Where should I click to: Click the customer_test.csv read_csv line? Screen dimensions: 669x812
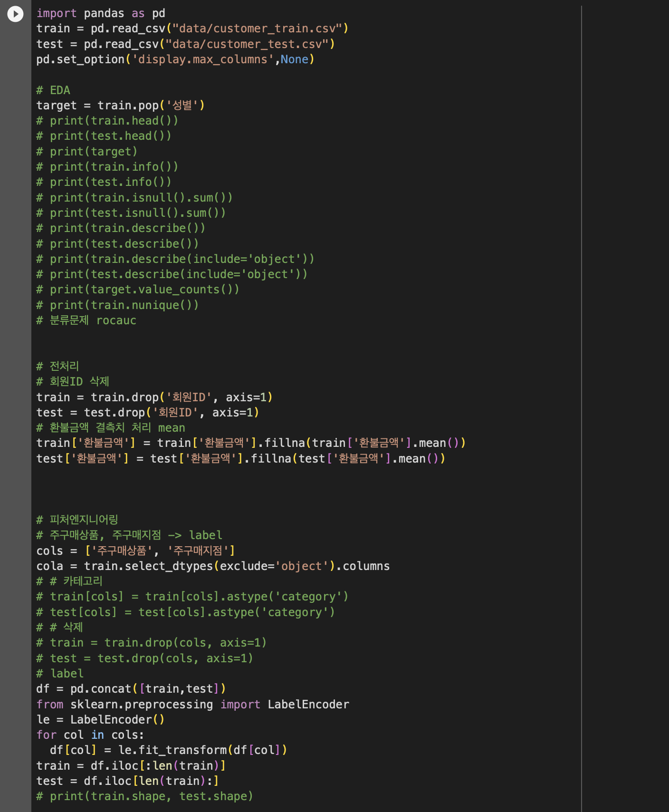pyautogui.click(x=186, y=44)
